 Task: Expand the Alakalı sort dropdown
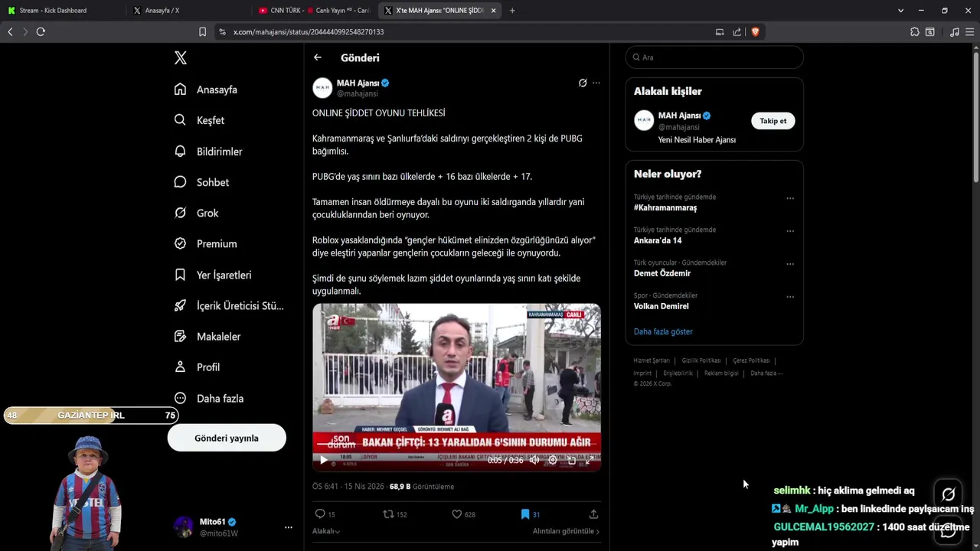(x=326, y=531)
